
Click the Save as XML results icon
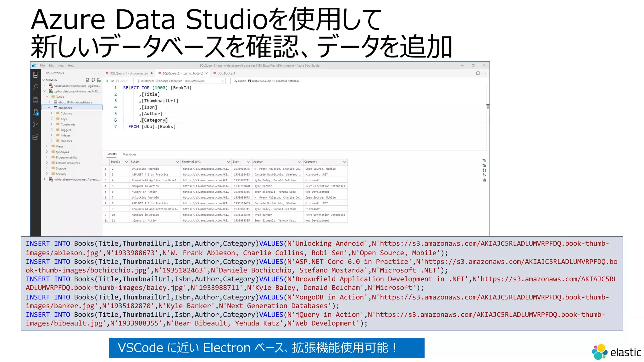[x=484, y=175]
